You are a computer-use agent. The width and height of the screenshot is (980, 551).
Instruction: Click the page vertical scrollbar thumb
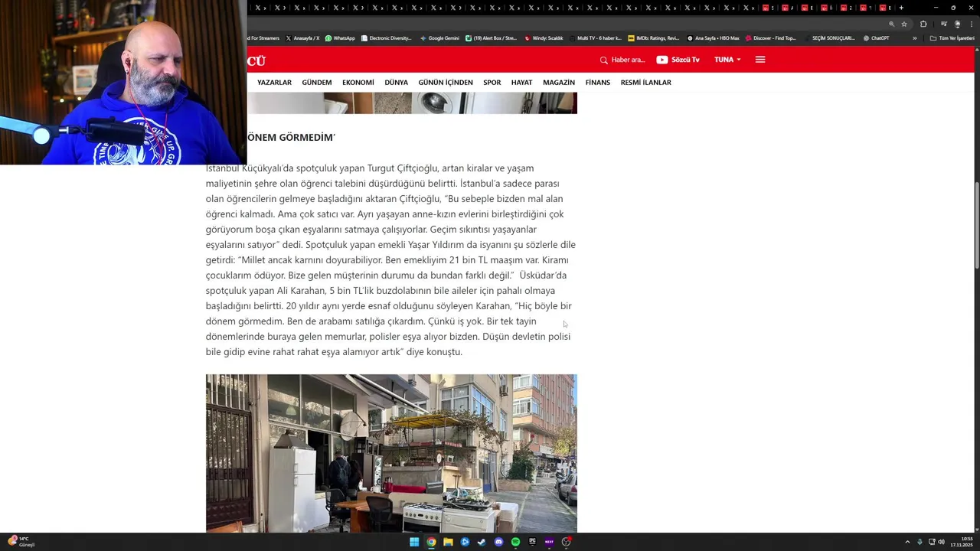[x=976, y=226]
